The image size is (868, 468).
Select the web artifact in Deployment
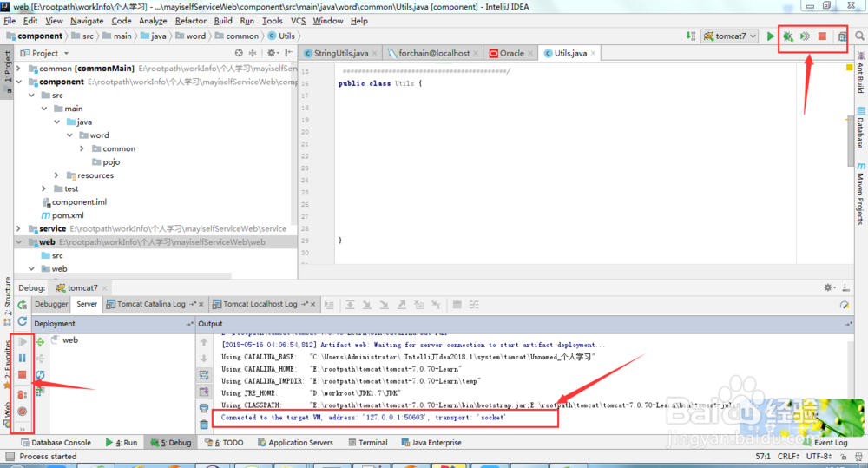pyautogui.click(x=65, y=340)
